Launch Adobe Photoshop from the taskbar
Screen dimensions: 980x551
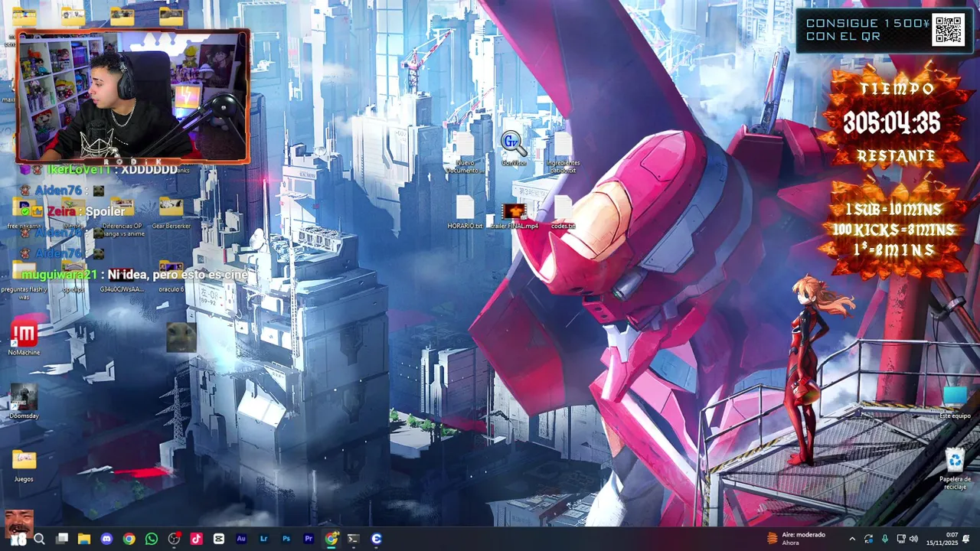pyautogui.click(x=286, y=539)
